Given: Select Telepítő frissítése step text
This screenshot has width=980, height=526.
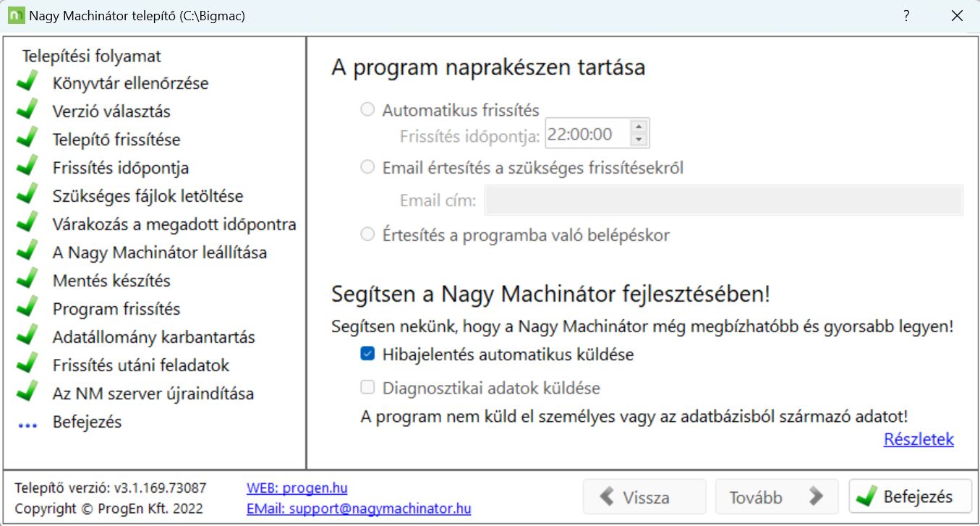Looking at the screenshot, I should [x=116, y=140].
